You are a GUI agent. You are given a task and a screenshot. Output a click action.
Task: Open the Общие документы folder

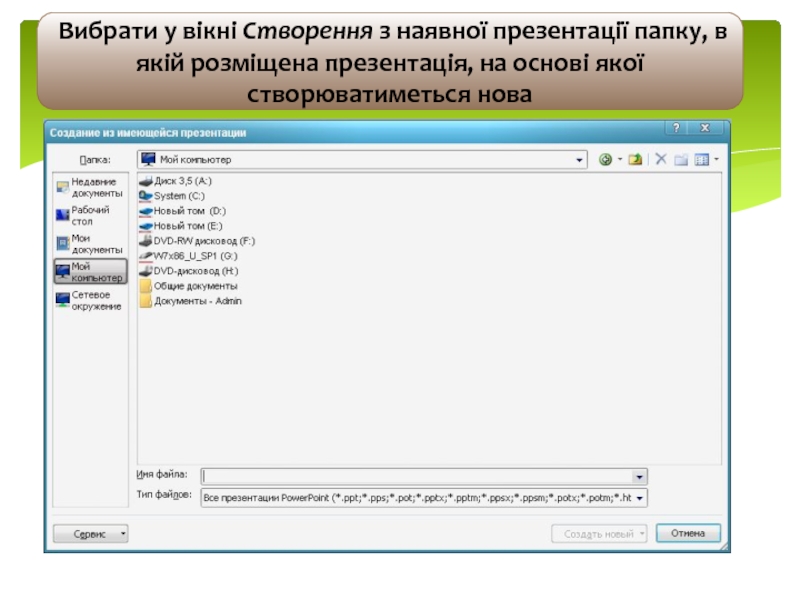[x=188, y=286]
